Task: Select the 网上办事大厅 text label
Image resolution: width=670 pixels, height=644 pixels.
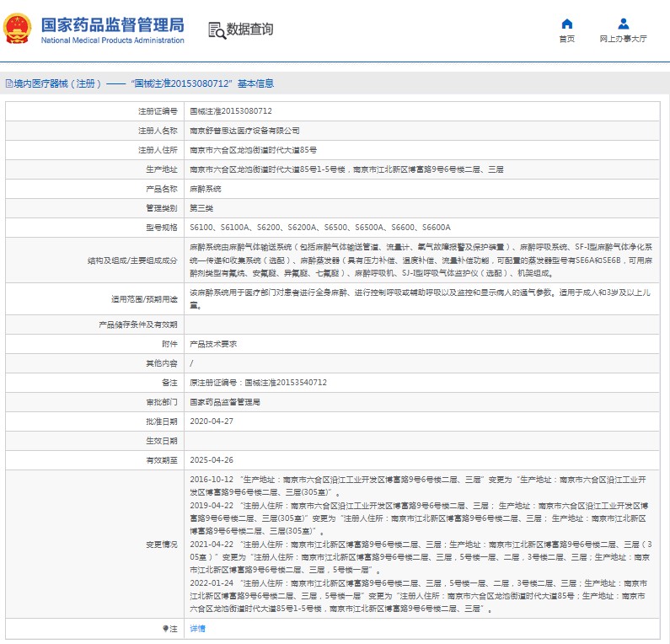Action: 624,39
